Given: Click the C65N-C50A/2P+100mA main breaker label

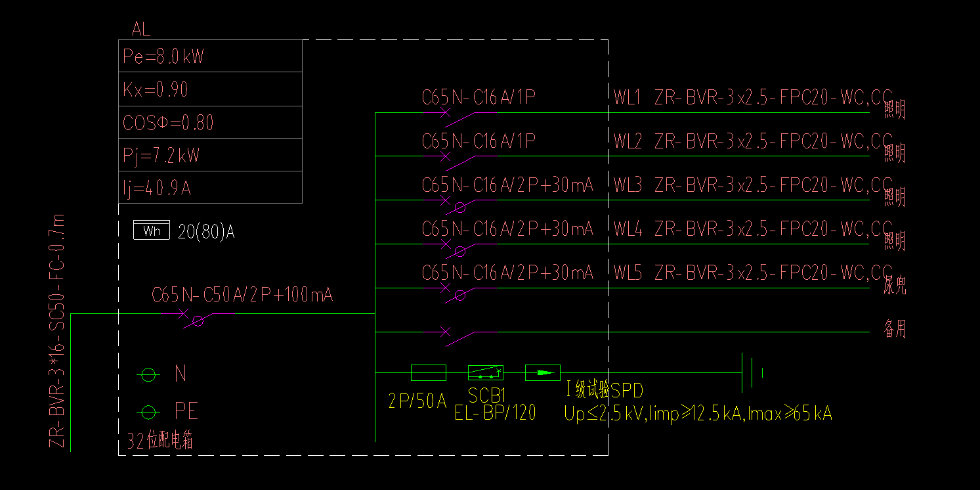Looking at the screenshot, I should [242, 296].
